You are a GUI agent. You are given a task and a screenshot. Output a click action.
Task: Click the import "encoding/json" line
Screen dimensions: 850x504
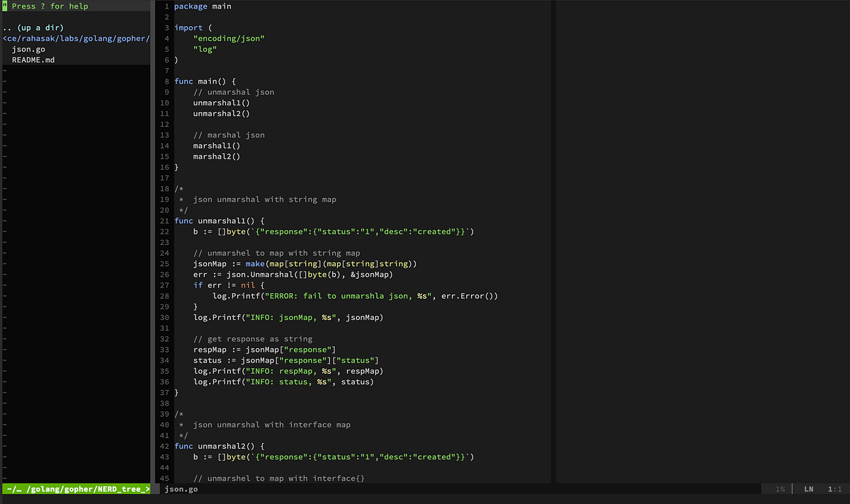[x=229, y=38]
